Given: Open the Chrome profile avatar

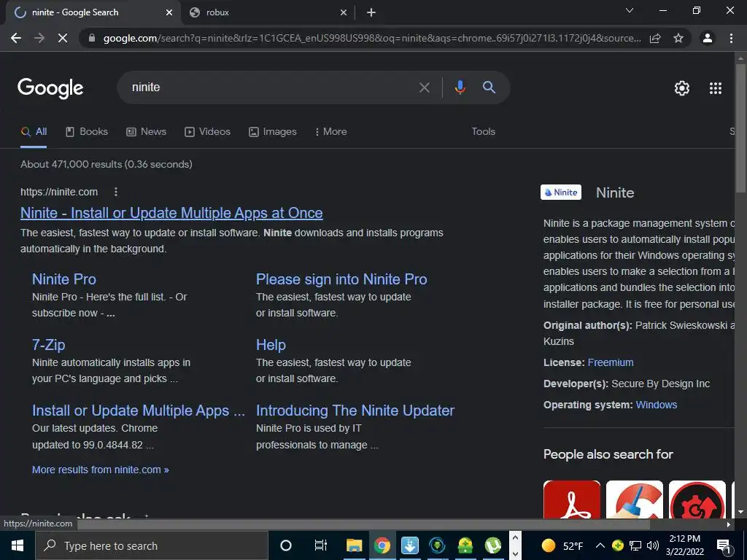Looking at the screenshot, I should pyautogui.click(x=708, y=38).
